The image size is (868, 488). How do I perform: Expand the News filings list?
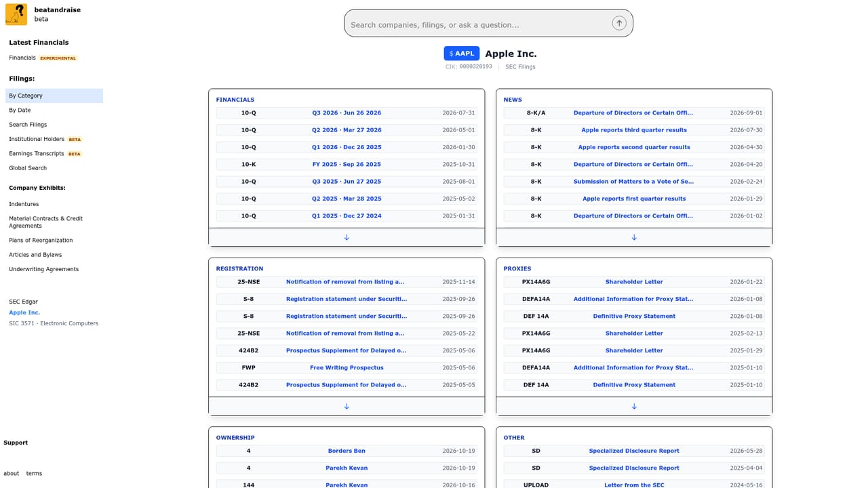[x=634, y=237]
